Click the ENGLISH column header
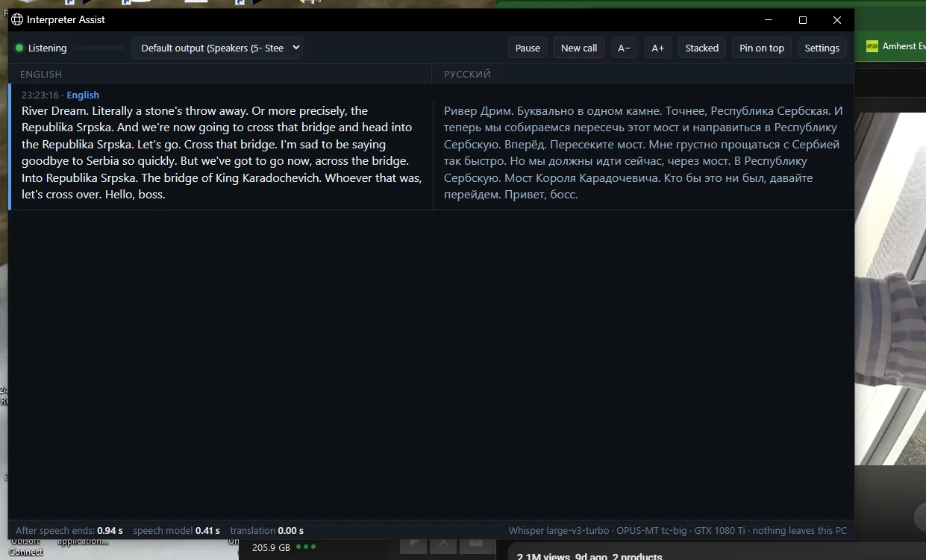 click(x=41, y=74)
